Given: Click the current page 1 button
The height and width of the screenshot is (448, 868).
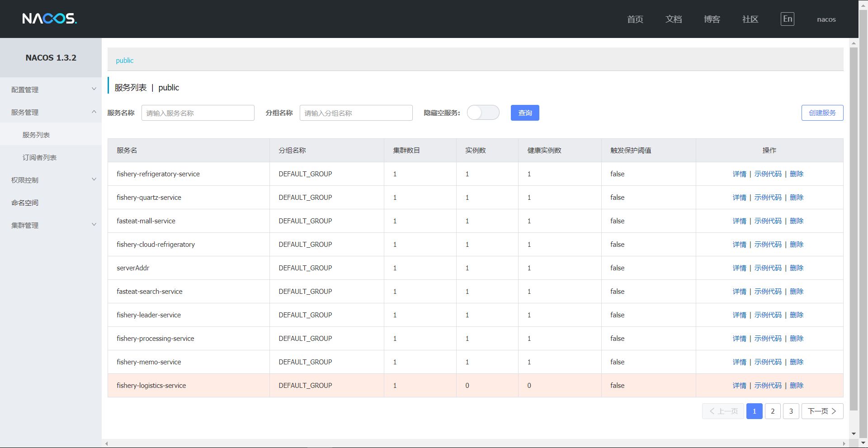Looking at the screenshot, I should pyautogui.click(x=755, y=411).
